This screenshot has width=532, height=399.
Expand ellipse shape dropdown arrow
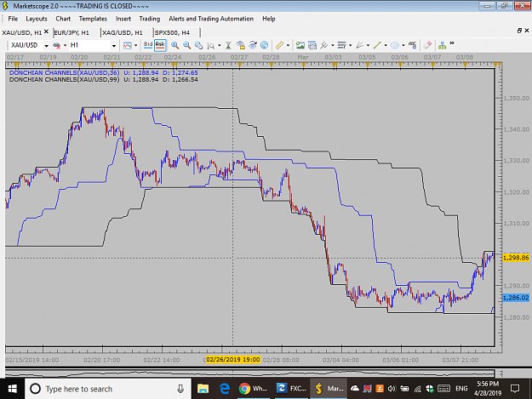[x=403, y=45]
